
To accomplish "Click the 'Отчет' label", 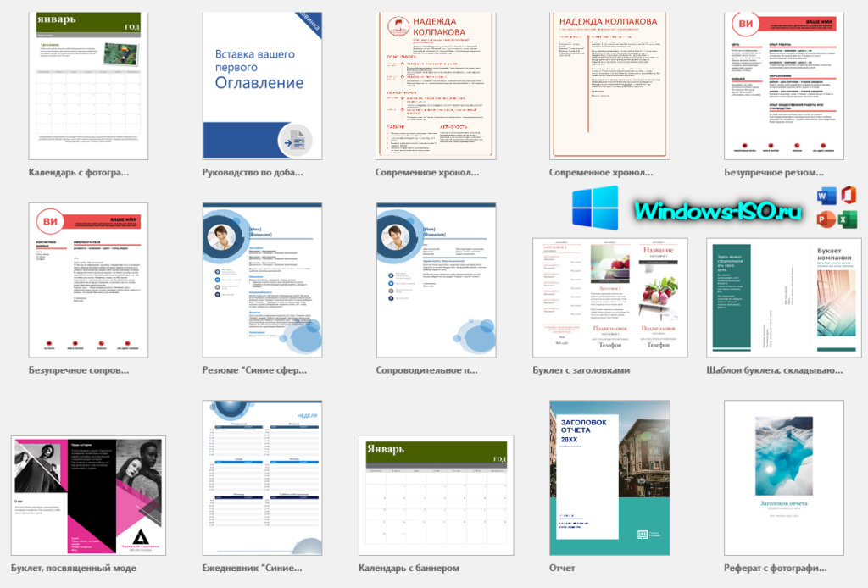I will tap(562, 568).
